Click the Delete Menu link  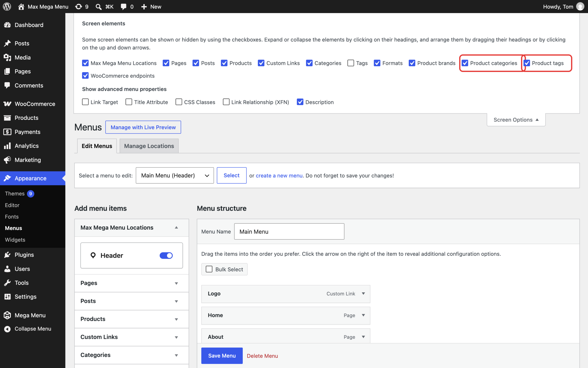point(262,356)
